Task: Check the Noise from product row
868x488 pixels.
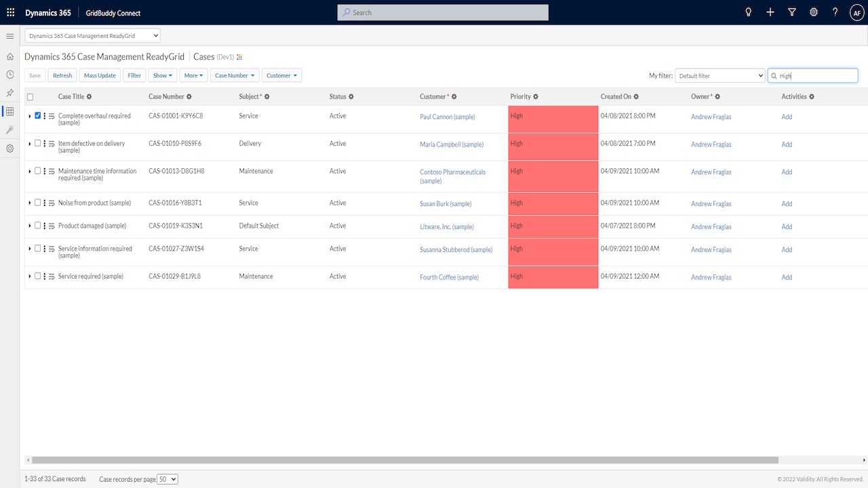Action: (x=38, y=203)
